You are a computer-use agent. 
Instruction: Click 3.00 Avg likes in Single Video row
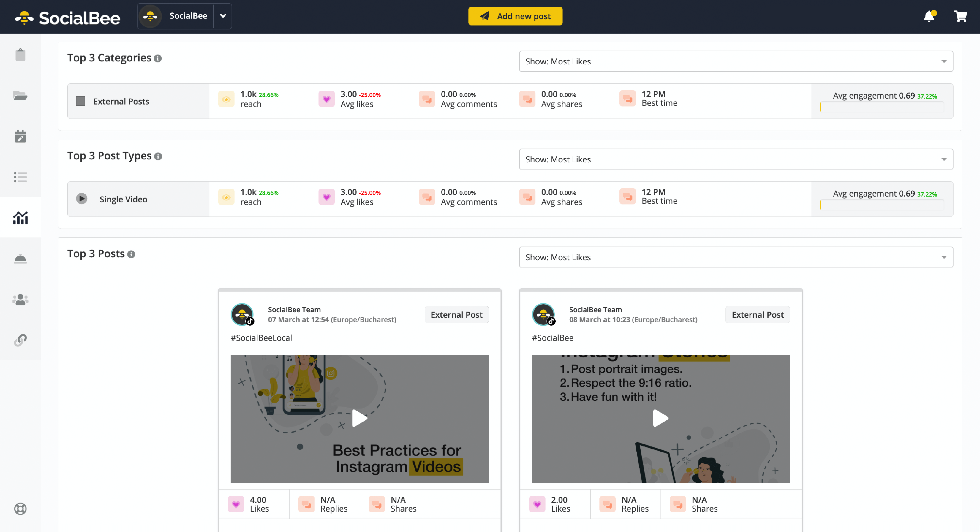pos(360,197)
